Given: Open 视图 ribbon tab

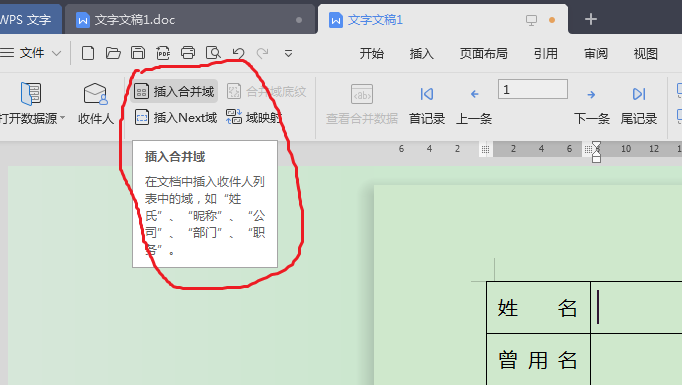Looking at the screenshot, I should coord(645,54).
